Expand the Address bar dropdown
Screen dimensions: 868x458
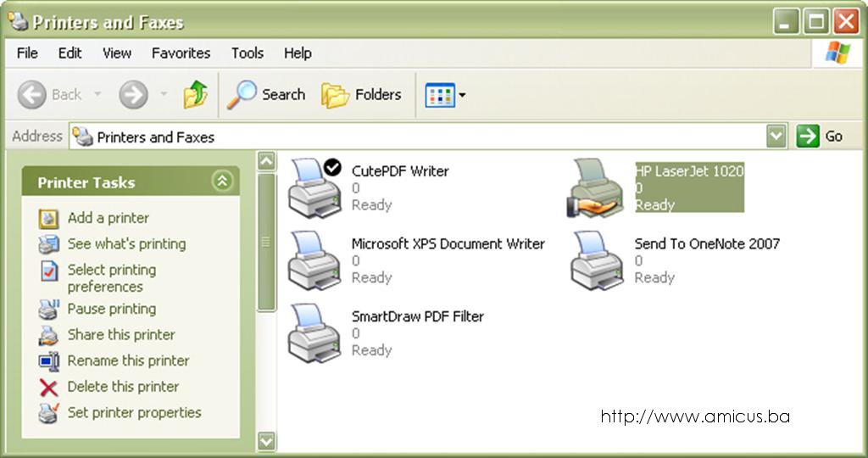776,137
